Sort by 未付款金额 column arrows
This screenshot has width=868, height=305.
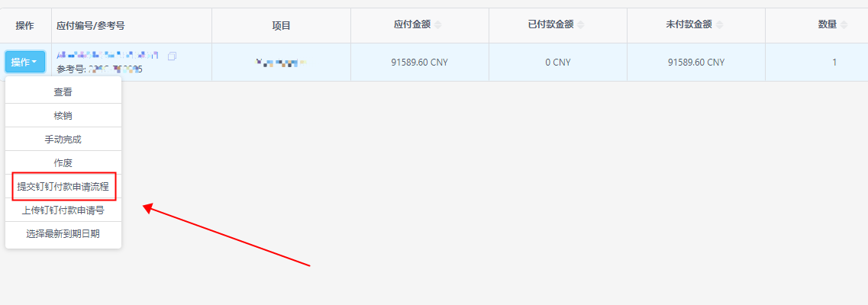[719, 25]
